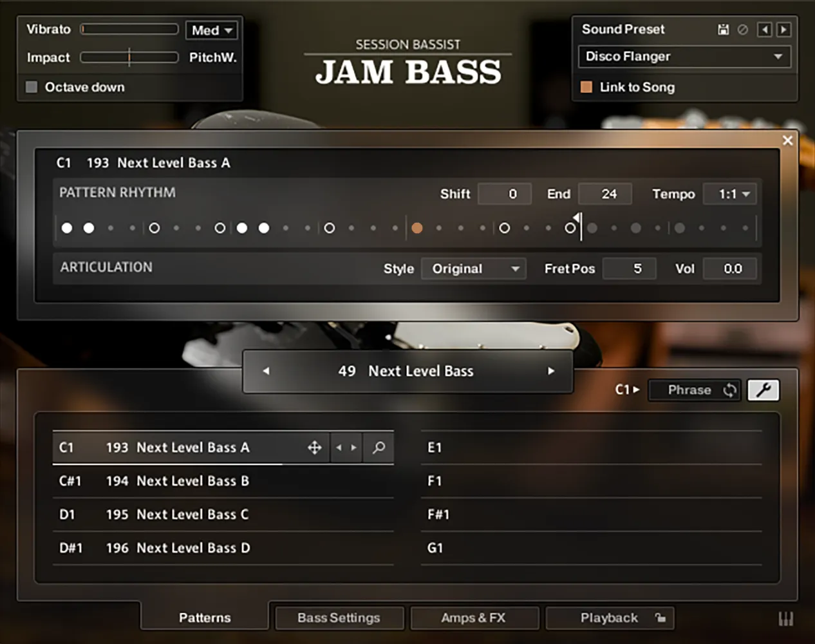Enable the Octave down option
Image resolution: width=815 pixels, height=644 pixels.
coord(31,87)
